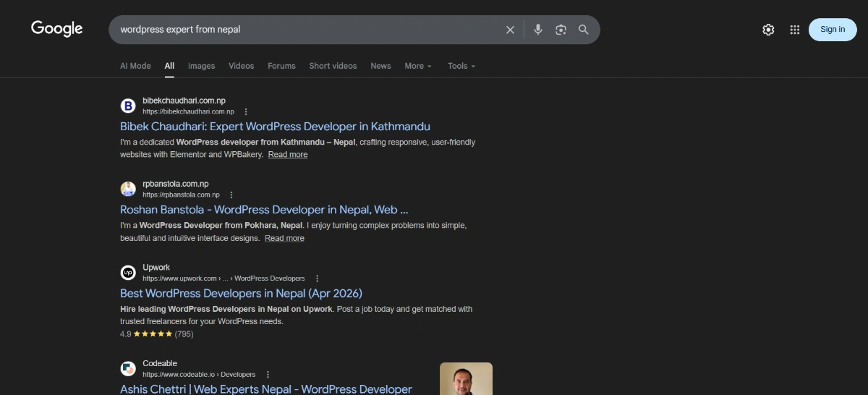
Task: Open more options for Upwork result
Action: (x=317, y=279)
